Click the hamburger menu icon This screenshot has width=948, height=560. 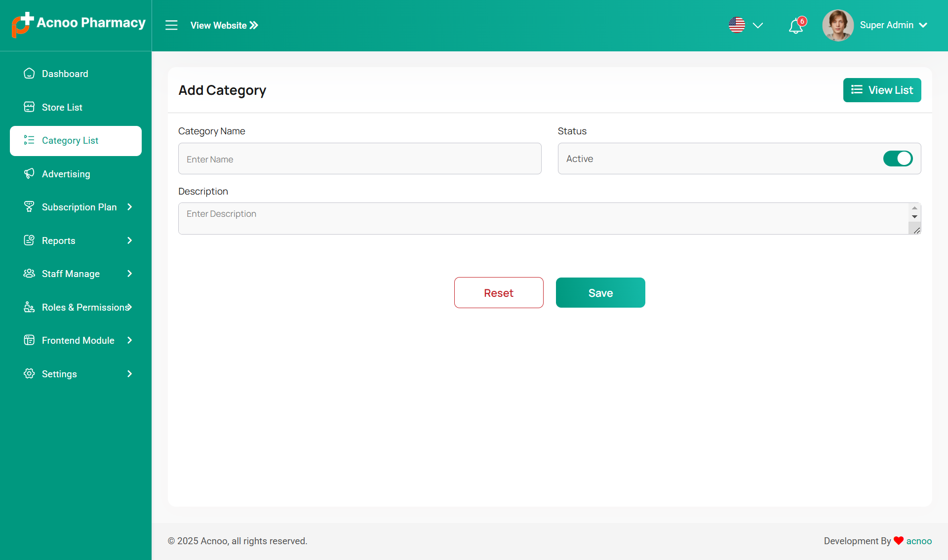[x=171, y=25]
